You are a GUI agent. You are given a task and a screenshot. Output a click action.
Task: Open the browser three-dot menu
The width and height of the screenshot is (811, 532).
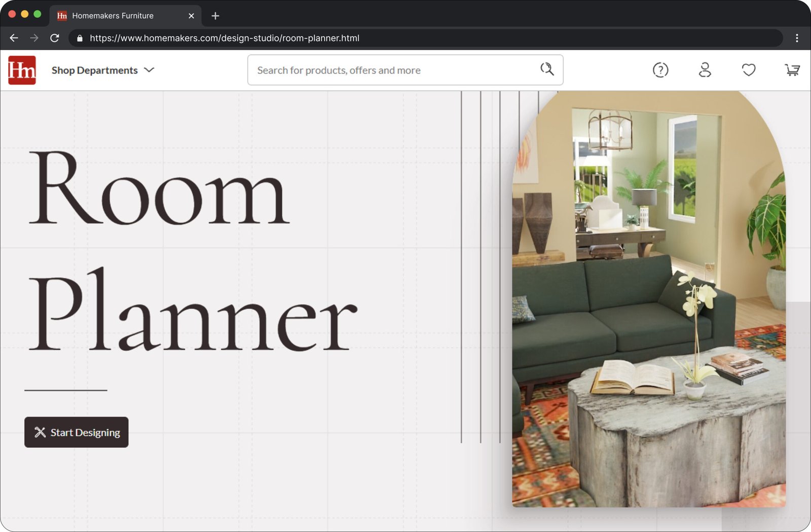pos(796,38)
